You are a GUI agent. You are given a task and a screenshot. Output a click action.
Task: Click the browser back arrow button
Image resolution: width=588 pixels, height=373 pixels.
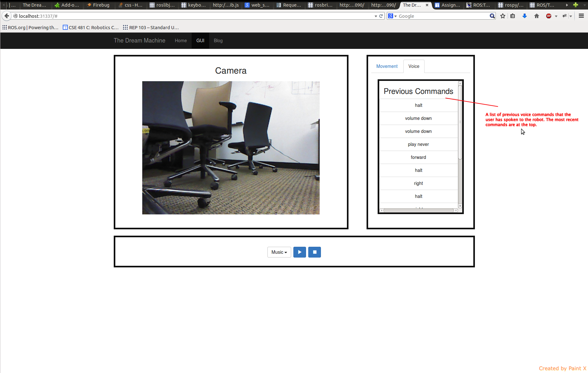point(7,16)
